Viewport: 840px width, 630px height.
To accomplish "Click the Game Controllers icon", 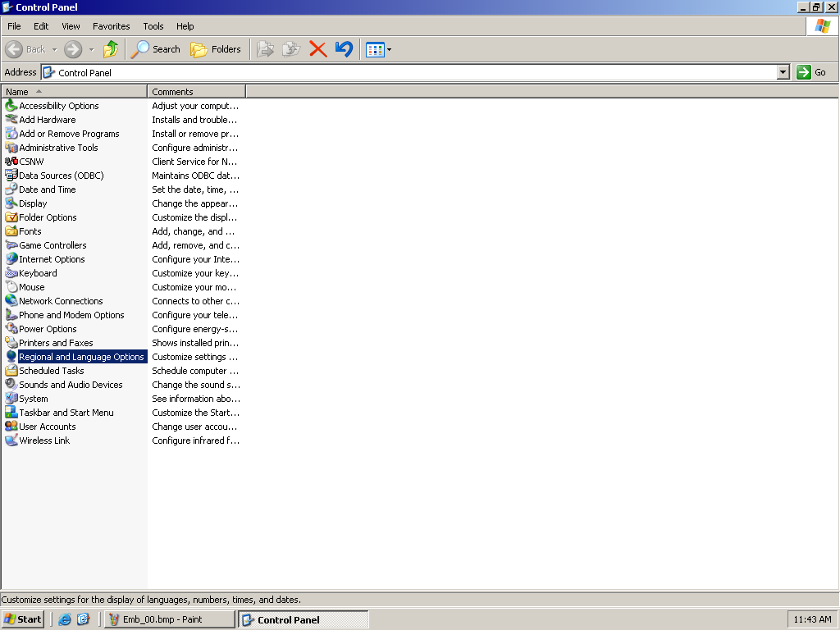I will (11, 244).
